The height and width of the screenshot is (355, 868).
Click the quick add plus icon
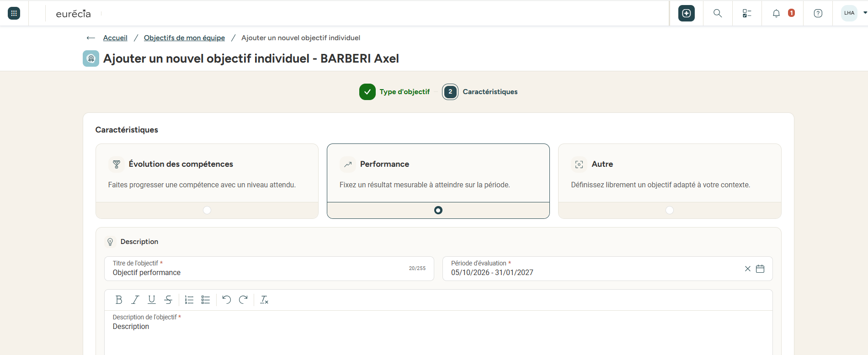coord(687,13)
